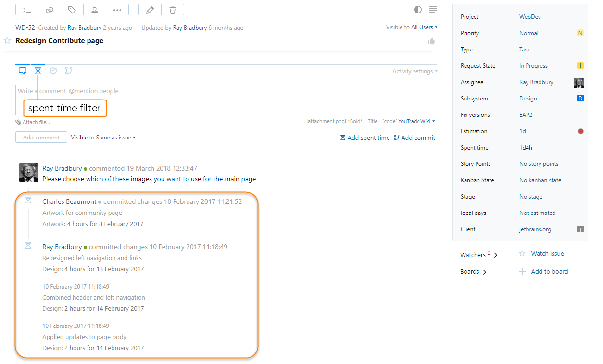Select the VCS changes filter tab
Image resolution: width=603 pixels, height=364 pixels.
[69, 71]
